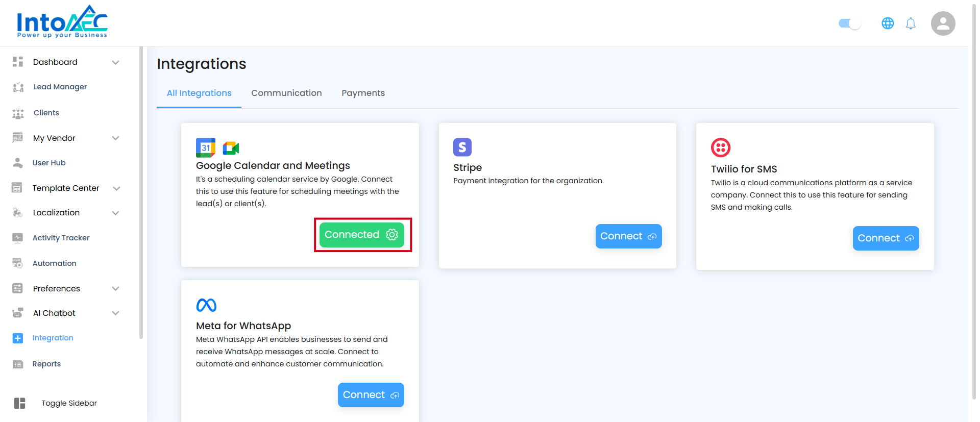Open User Hub from sidebar
Image resolution: width=980 pixels, height=422 pixels.
click(49, 163)
